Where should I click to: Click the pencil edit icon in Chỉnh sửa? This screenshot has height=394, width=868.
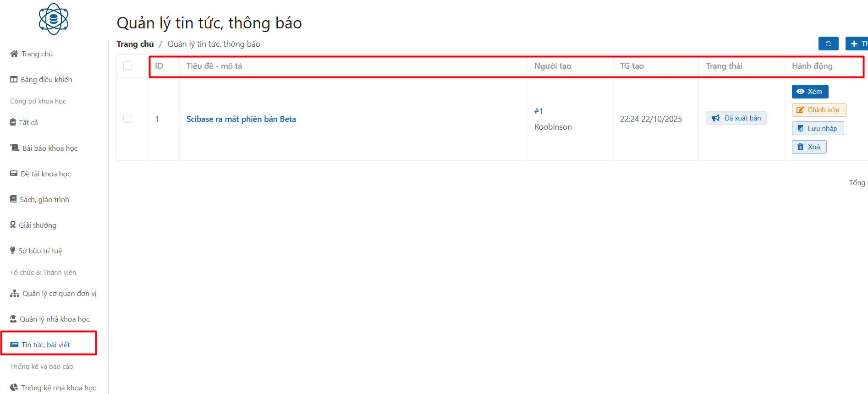(800, 110)
